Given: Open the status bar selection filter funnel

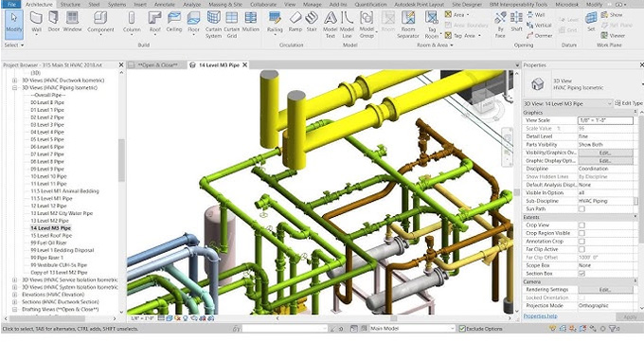Looking at the screenshot, I should coord(614,329).
